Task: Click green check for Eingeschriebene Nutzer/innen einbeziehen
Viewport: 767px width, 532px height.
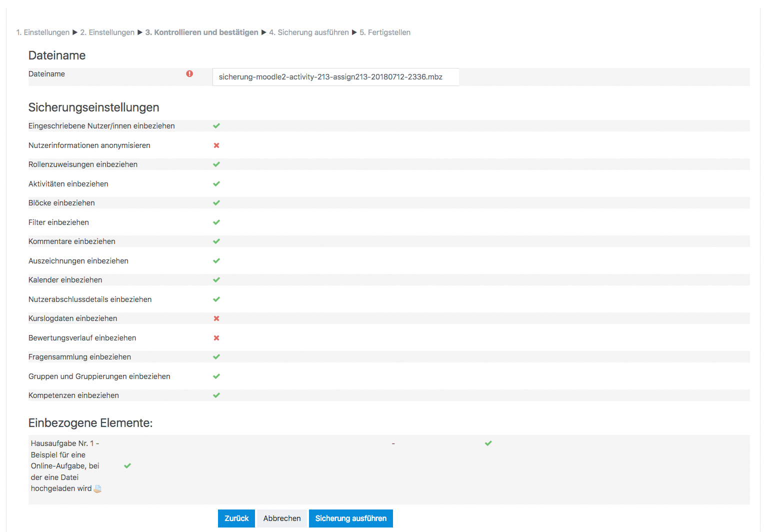Action: pyautogui.click(x=216, y=126)
